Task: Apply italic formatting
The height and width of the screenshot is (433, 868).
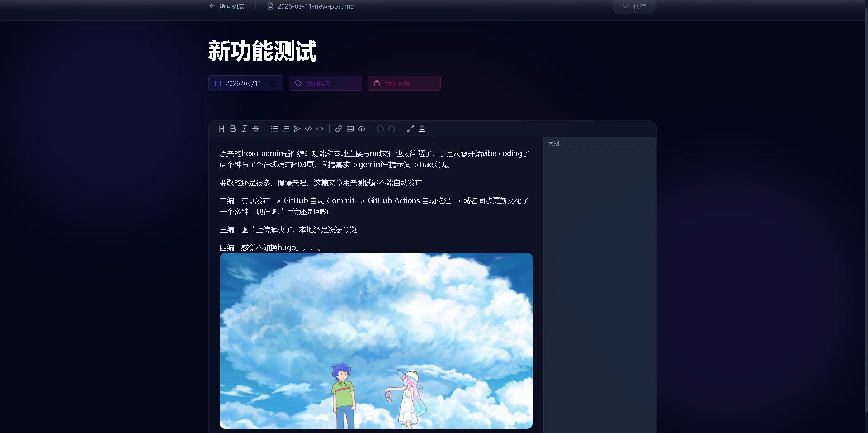Action: coord(244,129)
